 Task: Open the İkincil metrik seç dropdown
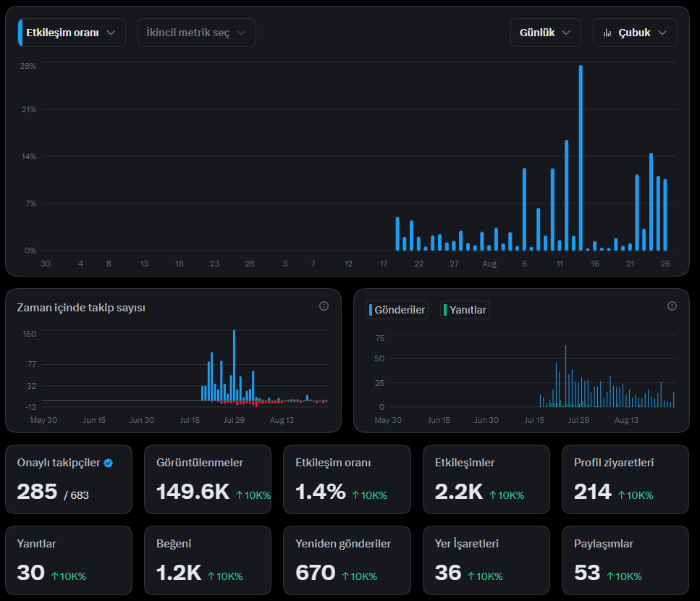tap(196, 33)
